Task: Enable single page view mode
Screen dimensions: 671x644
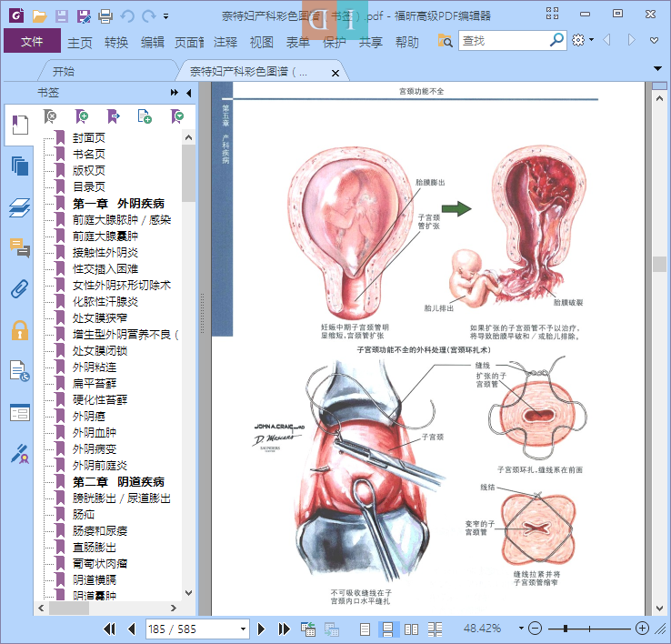Action: [x=365, y=629]
